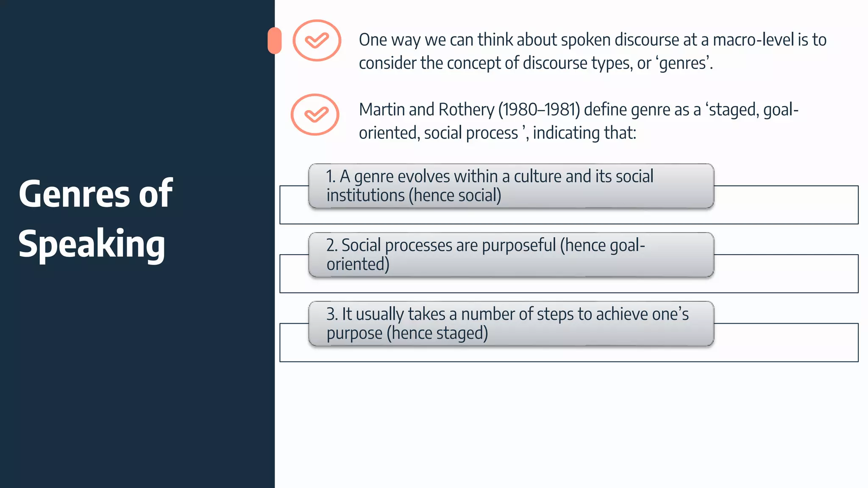Select the macro-level spoken discourse paragraph

(x=593, y=51)
